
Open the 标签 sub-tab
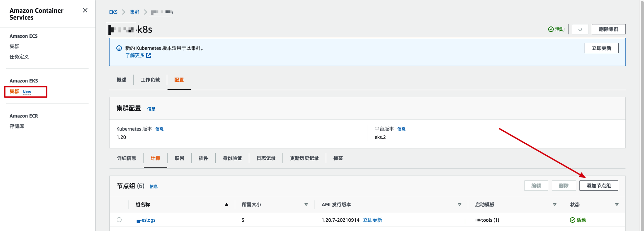point(338,158)
